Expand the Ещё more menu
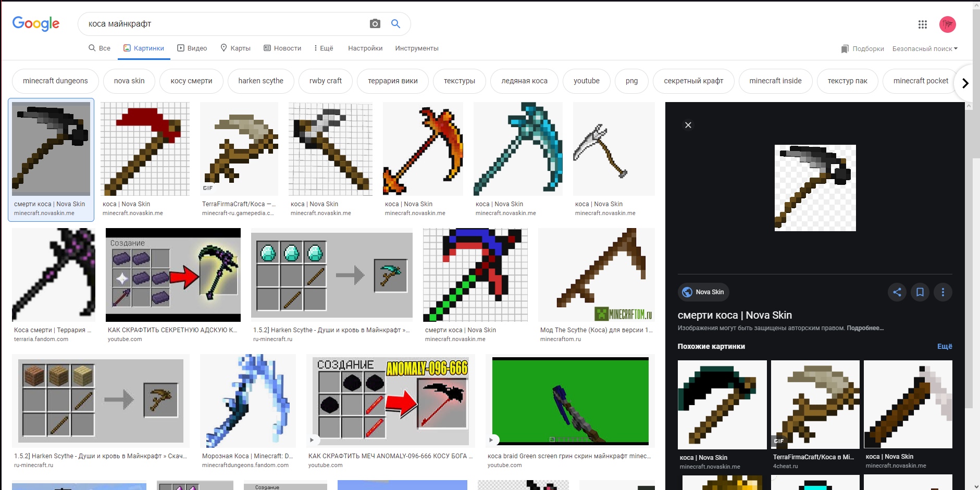980x490 pixels. click(x=323, y=48)
